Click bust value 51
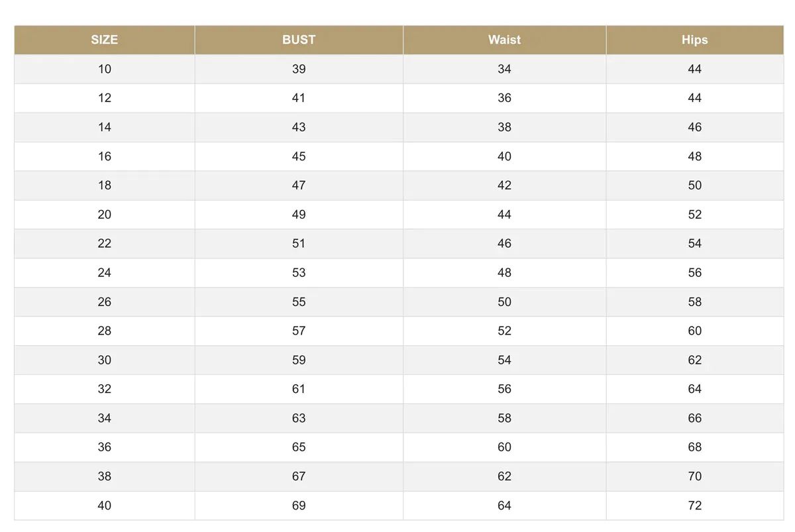Viewport: 795px width, 532px height. point(299,244)
